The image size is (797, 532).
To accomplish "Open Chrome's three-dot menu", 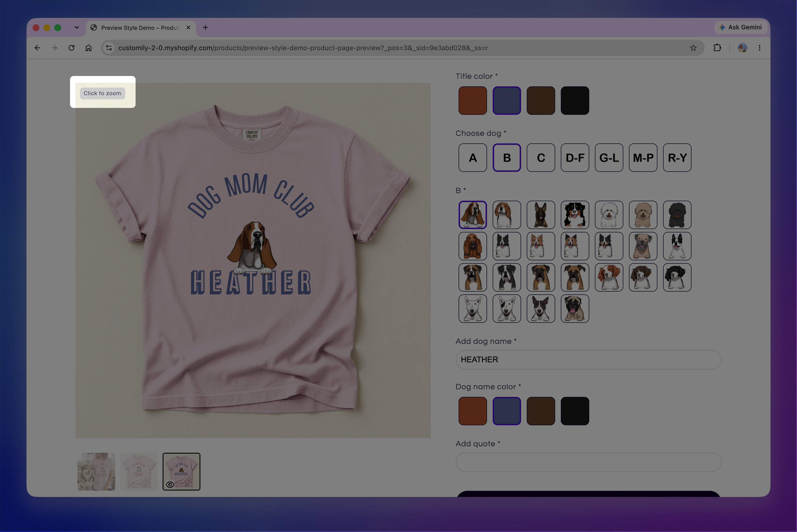I will [760, 48].
